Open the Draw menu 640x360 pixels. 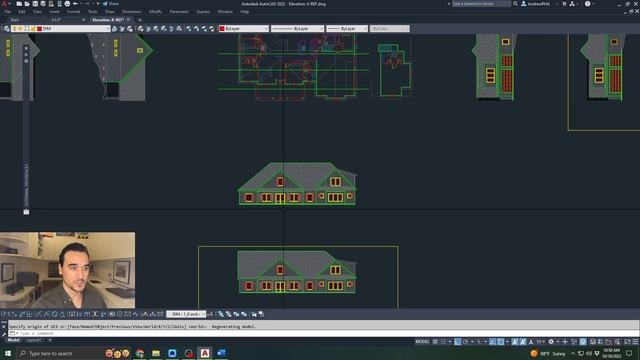point(110,12)
